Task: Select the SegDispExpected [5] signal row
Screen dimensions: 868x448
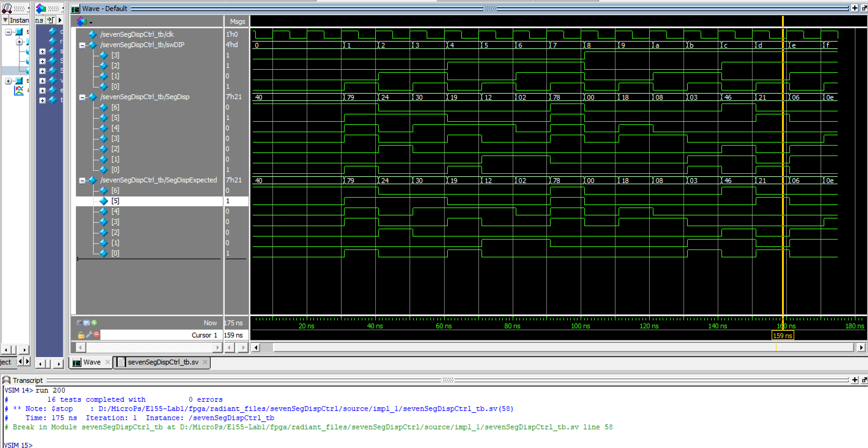Action: (x=115, y=201)
